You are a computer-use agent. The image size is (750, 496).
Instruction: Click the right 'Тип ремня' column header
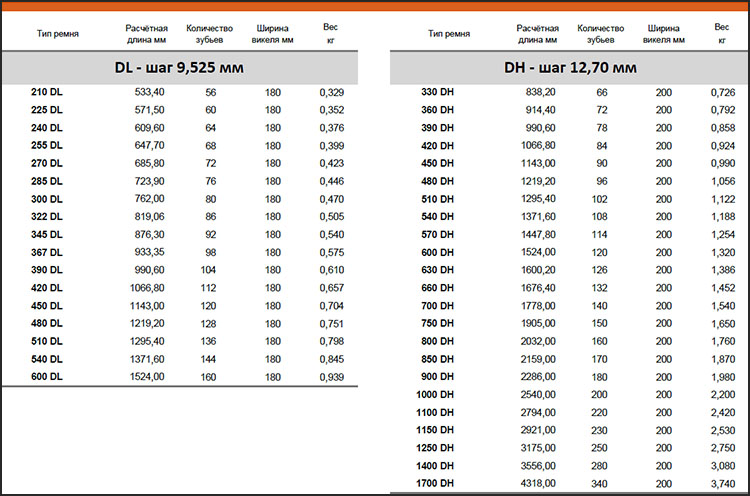coord(449,33)
